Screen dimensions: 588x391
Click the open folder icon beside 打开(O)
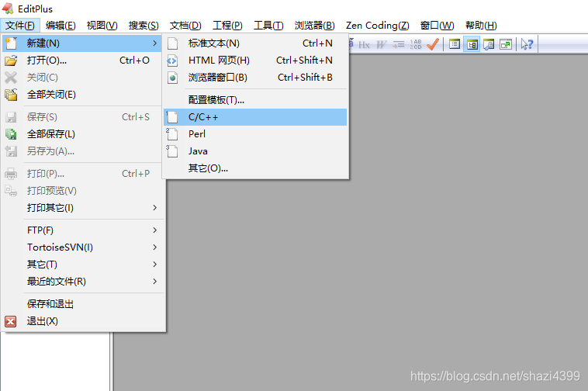pyautogui.click(x=11, y=61)
